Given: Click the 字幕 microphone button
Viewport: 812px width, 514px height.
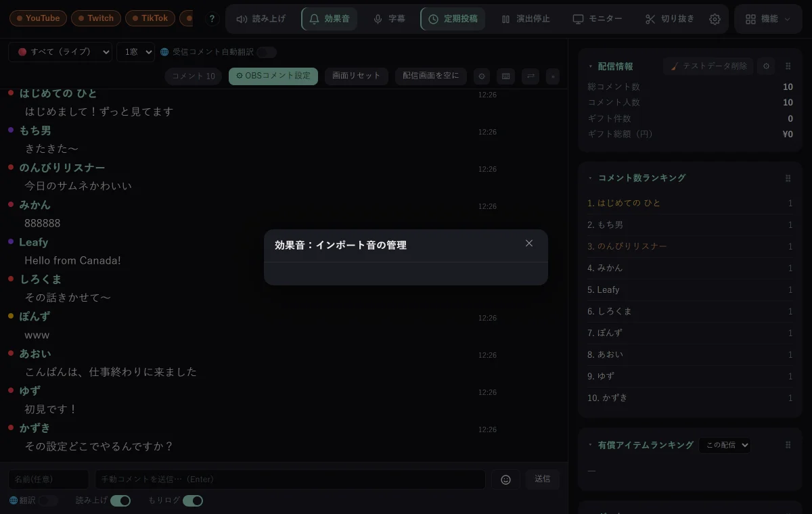Looking at the screenshot, I should (390, 19).
